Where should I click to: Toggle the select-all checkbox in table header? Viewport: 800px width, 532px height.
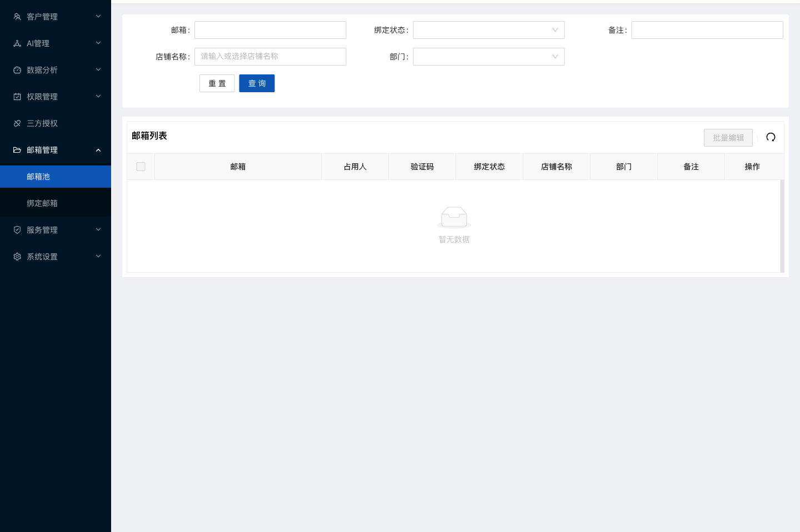click(141, 167)
